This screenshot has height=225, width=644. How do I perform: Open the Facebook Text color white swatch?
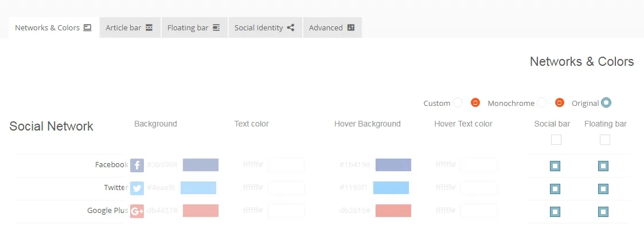[x=286, y=165]
